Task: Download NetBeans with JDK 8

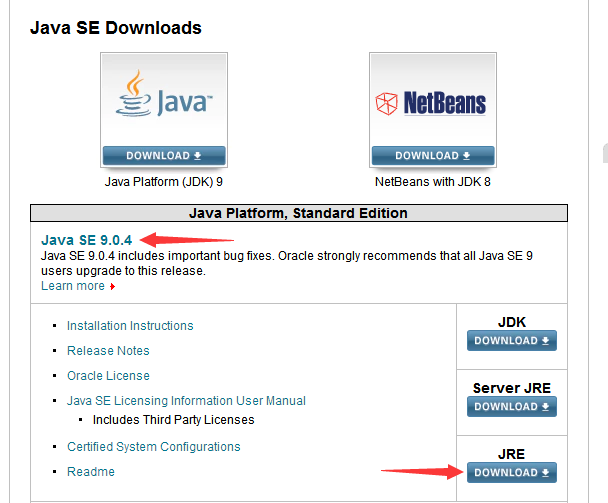Action: coord(433,156)
